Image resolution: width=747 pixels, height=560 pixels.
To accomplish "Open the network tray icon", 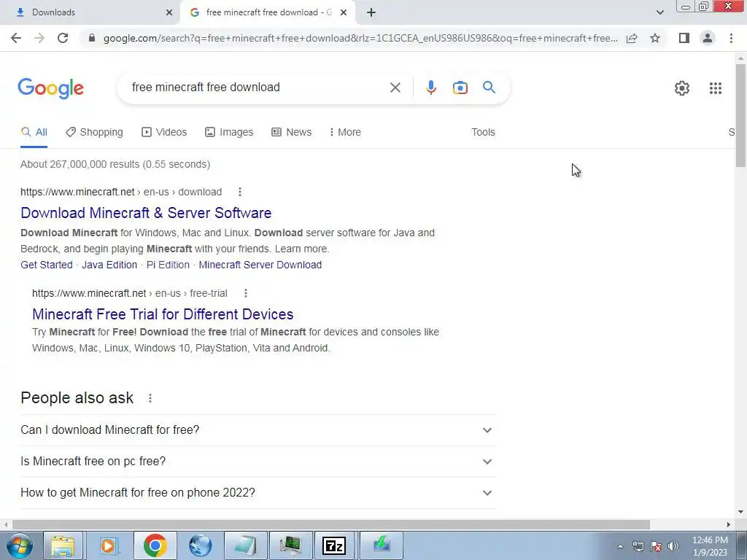I will pos(638,546).
